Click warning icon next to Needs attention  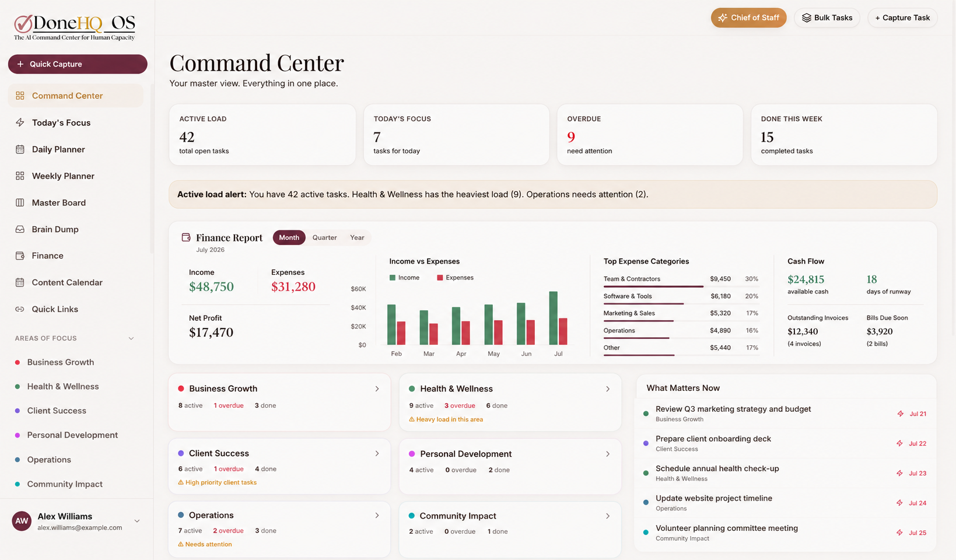(181, 544)
